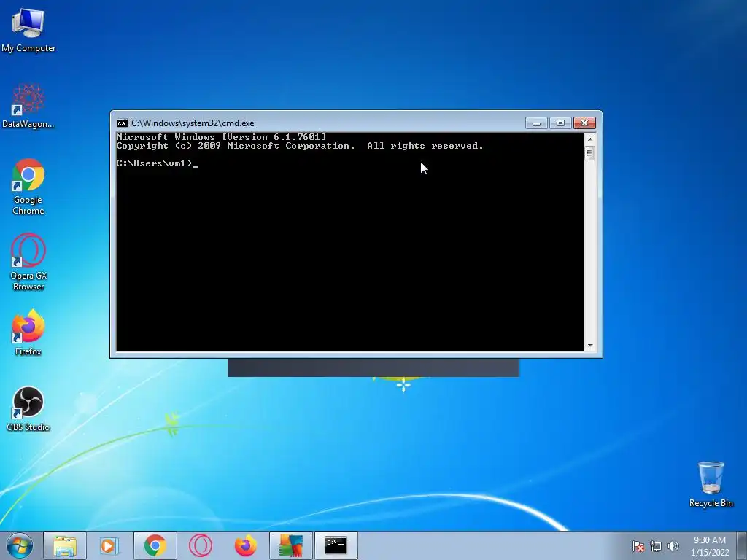The width and height of the screenshot is (747, 560).
Task: Close the cmd.exe window
Action: click(x=584, y=123)
